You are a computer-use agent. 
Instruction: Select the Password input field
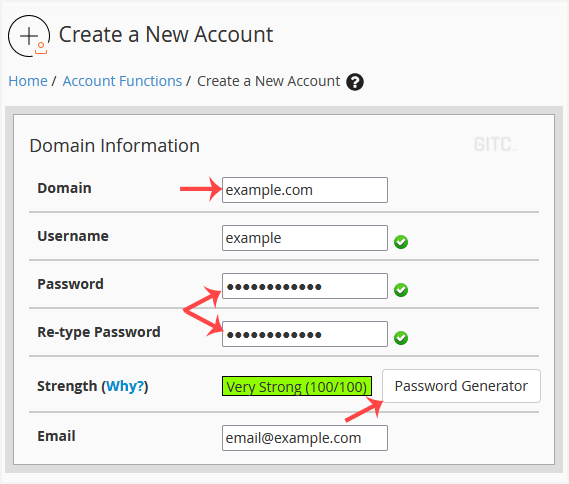305,286
